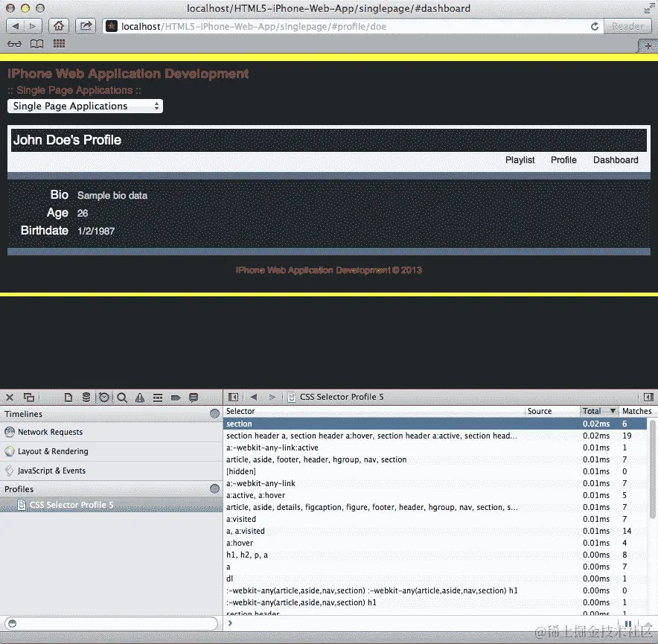Open the Storage database icon in the inspector
Screen dimensions: 658x644
(86, 397)
